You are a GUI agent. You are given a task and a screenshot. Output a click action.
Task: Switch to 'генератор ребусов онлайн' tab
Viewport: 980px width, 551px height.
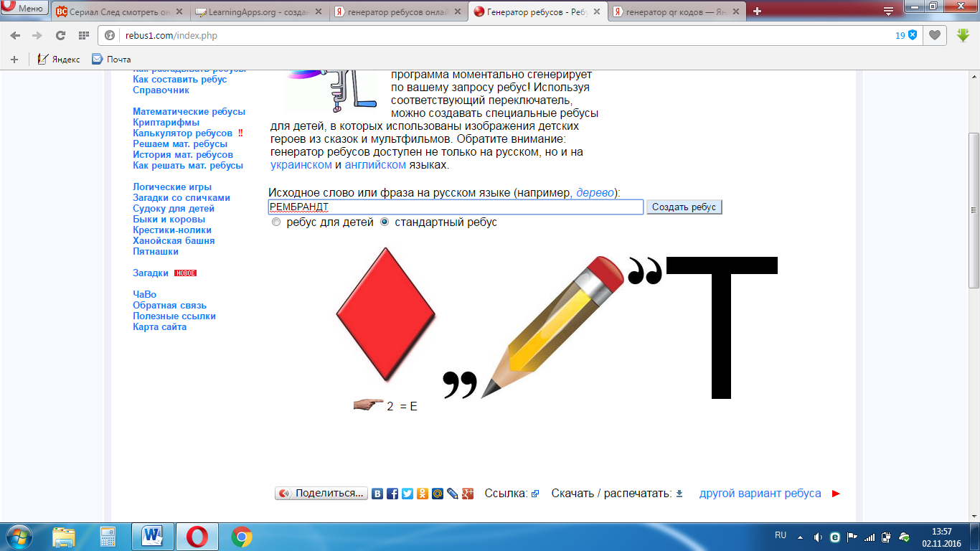[397, 11]
